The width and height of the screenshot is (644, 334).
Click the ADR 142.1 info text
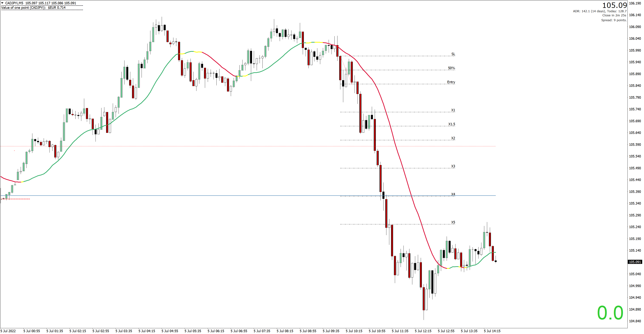[600, 11]
